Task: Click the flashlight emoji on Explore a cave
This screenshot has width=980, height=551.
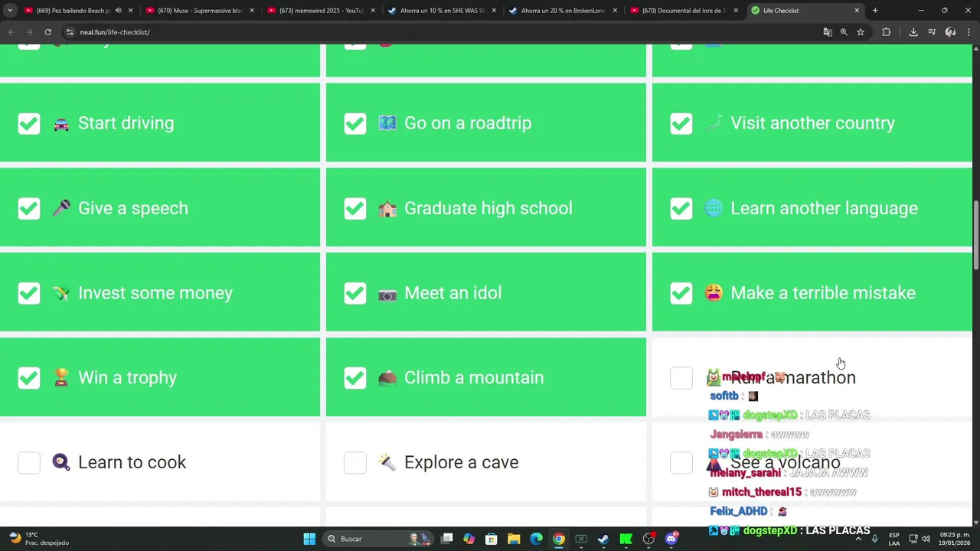Action: 387,462
